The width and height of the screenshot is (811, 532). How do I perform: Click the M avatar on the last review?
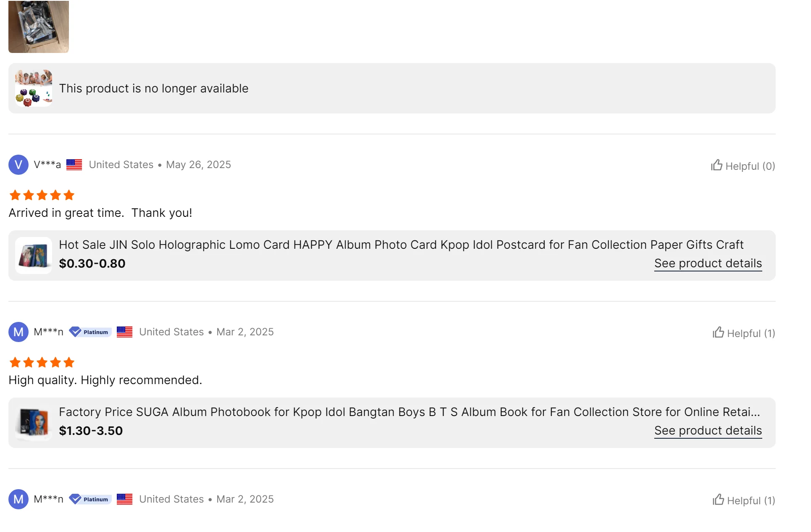[x=18, y=499]
